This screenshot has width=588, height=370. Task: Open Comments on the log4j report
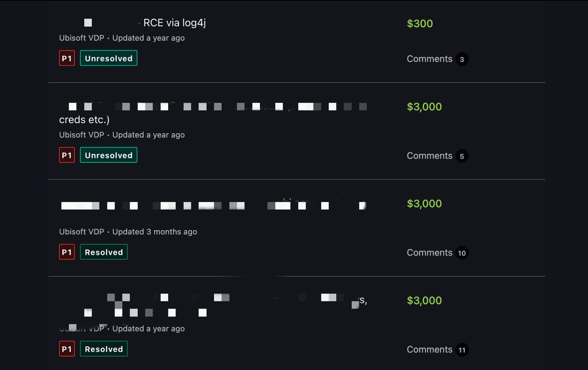click(430, 59)
